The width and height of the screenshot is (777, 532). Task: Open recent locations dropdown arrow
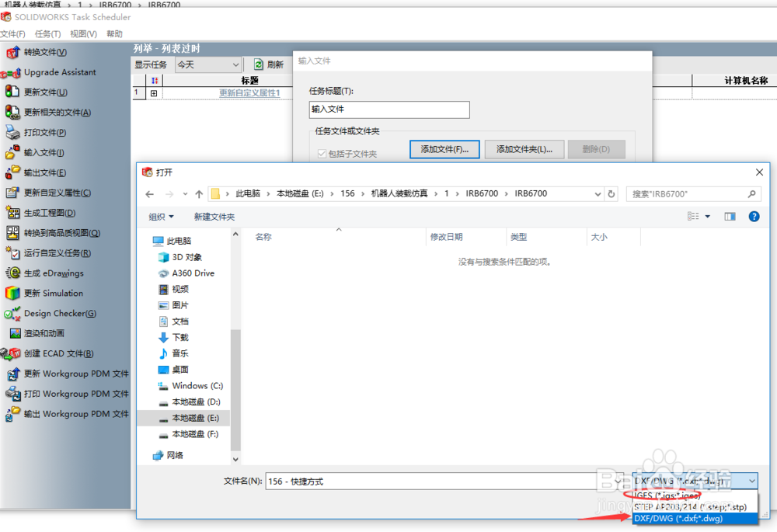[185, 194]
